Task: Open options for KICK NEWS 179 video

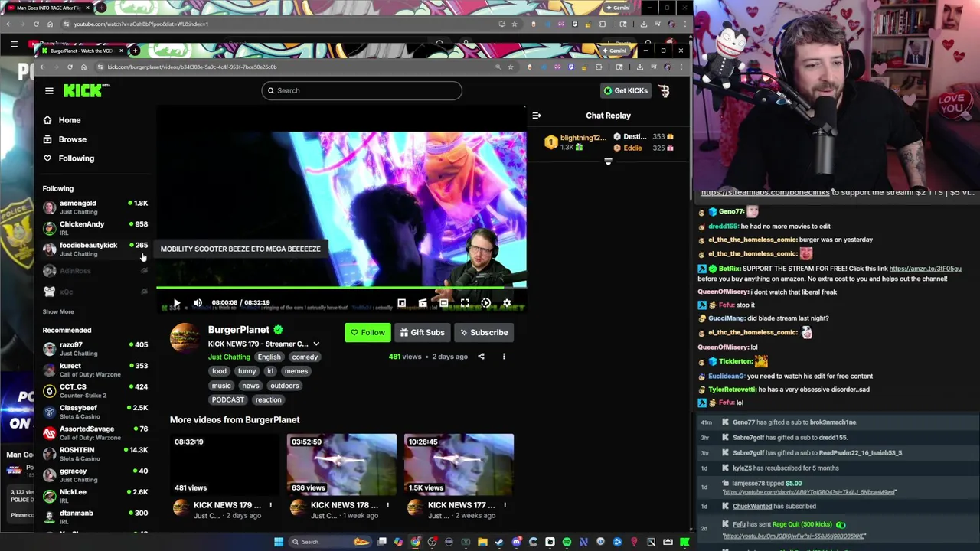Action: point(270,505)
